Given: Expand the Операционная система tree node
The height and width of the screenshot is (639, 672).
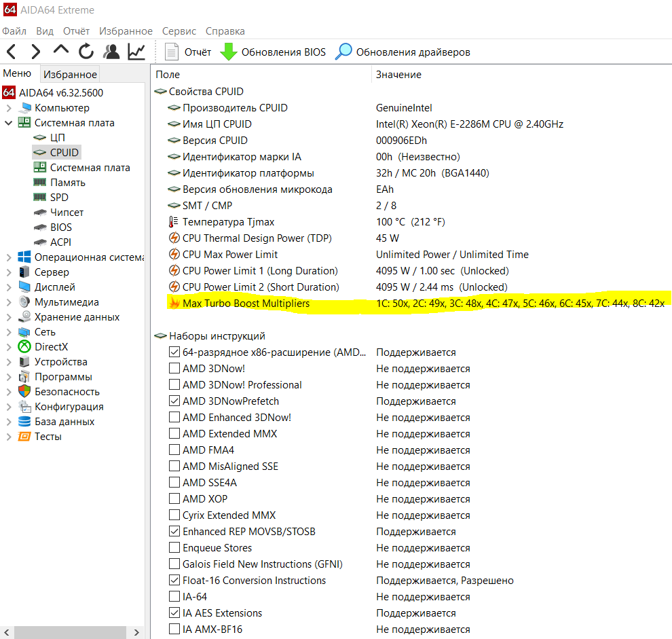Looking at the screenshot, I should (x=9, y=257).
